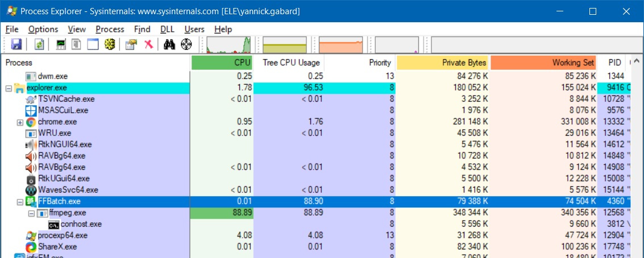Screen dimensions: 644x258
Task: Click the Save toolbar icon
Action: click(16, 44)
